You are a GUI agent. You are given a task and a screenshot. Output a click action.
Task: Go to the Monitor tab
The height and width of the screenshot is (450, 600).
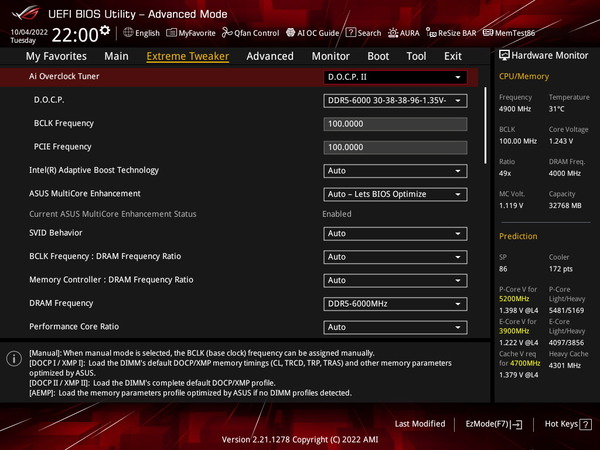pyautogui.click(x=330, y=57)
